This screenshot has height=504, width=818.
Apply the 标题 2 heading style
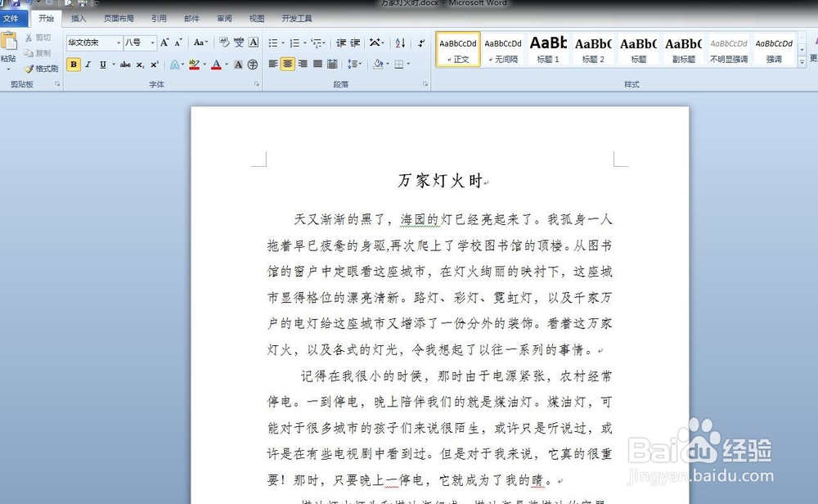pos(593,50)
